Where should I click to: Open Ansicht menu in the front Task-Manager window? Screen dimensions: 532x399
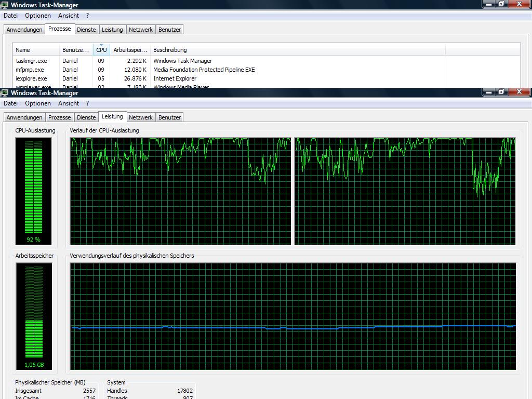[x=68, y=103]
